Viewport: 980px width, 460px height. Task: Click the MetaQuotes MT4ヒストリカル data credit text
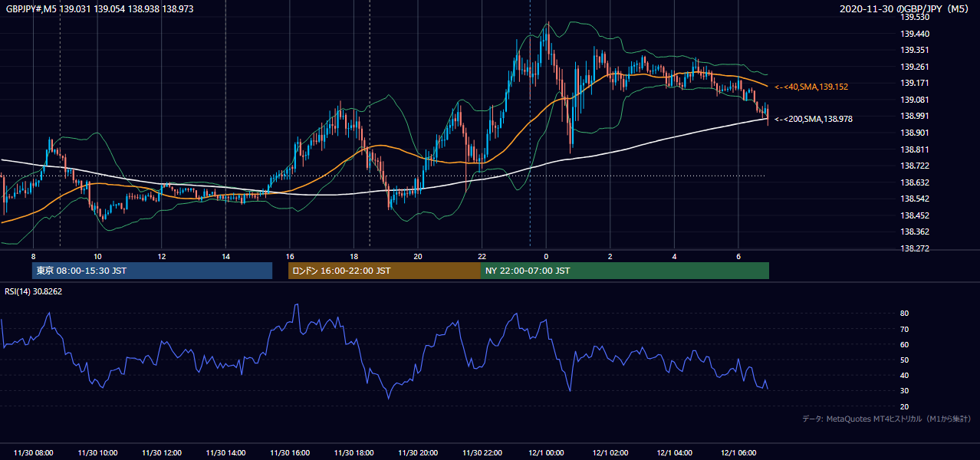click(x=886, y=419)
